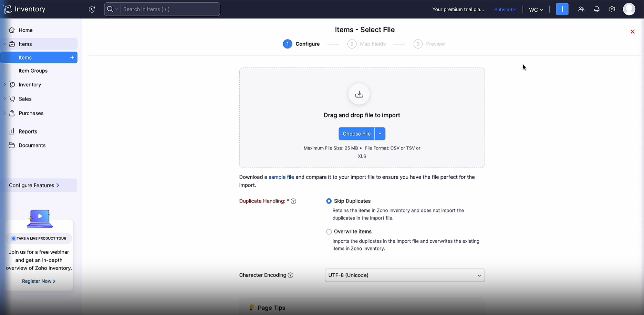
Task: Close the import wizard with red X
Action: click(633, 32)
